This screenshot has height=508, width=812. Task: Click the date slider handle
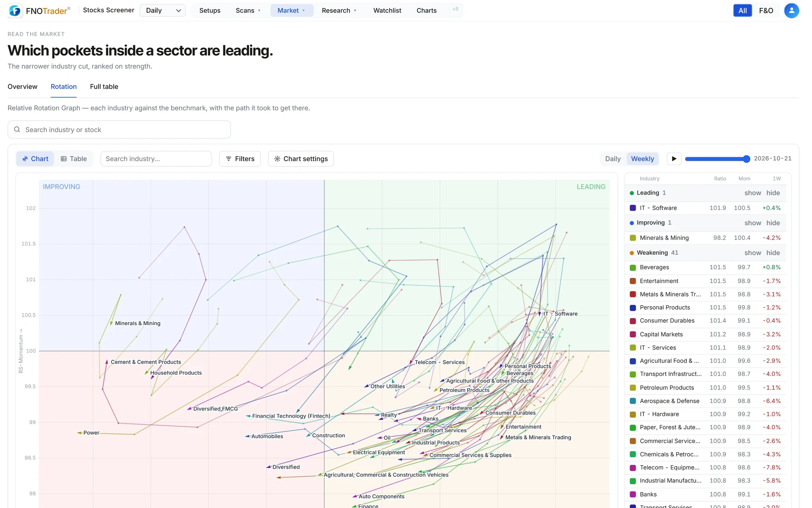746,159
